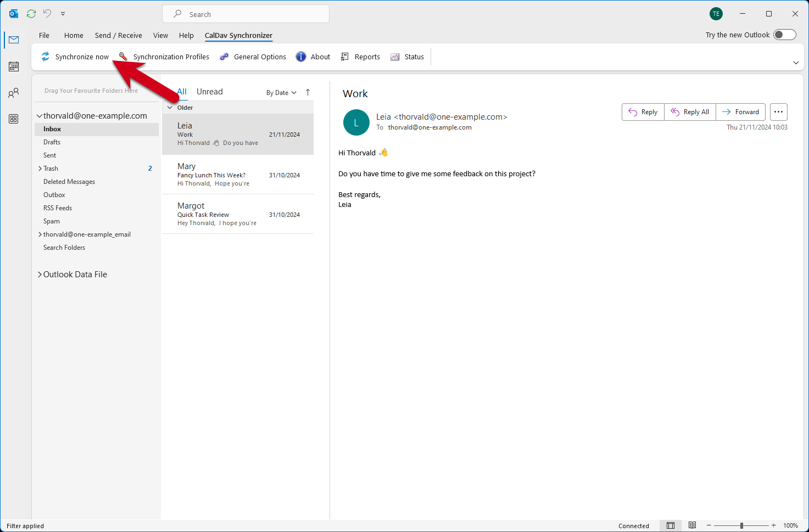Viewport: 809px width, 532px height.
Task: Select the Synchronize now icon
Action: pos(46,56)
